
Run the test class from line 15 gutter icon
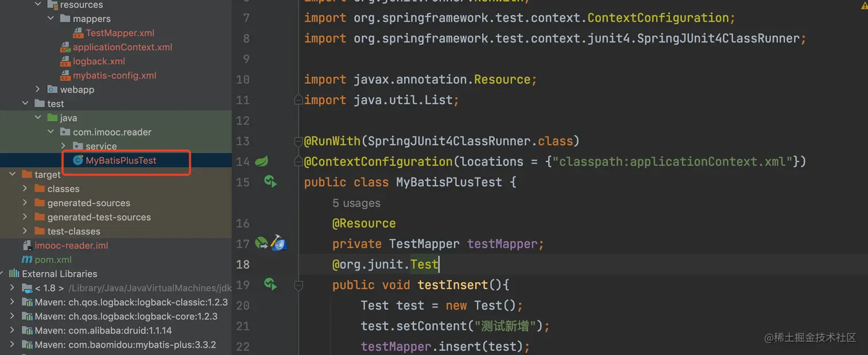270,182
